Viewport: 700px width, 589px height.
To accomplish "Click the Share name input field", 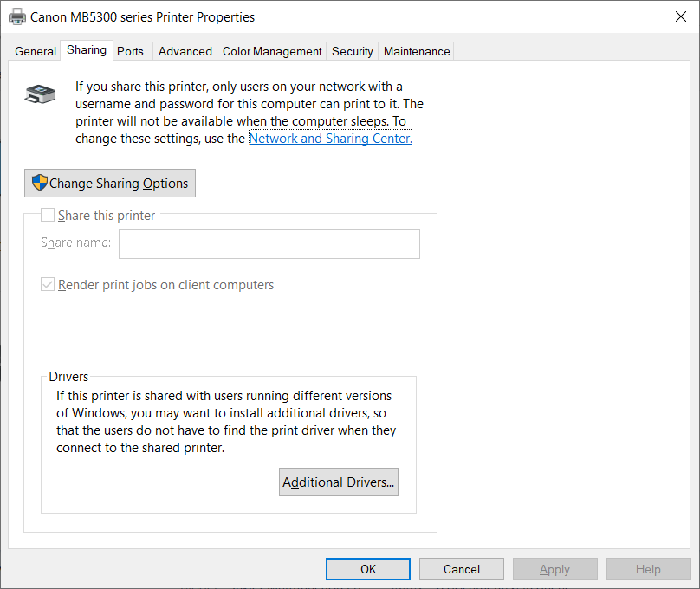I will point(269,243).
